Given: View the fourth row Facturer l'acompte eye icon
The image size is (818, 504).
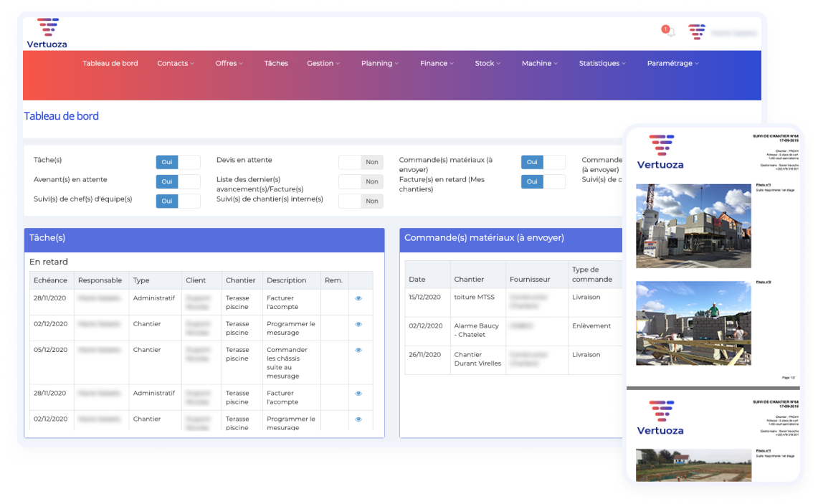Looking at the screenshot, I should [x=358, y=394].
